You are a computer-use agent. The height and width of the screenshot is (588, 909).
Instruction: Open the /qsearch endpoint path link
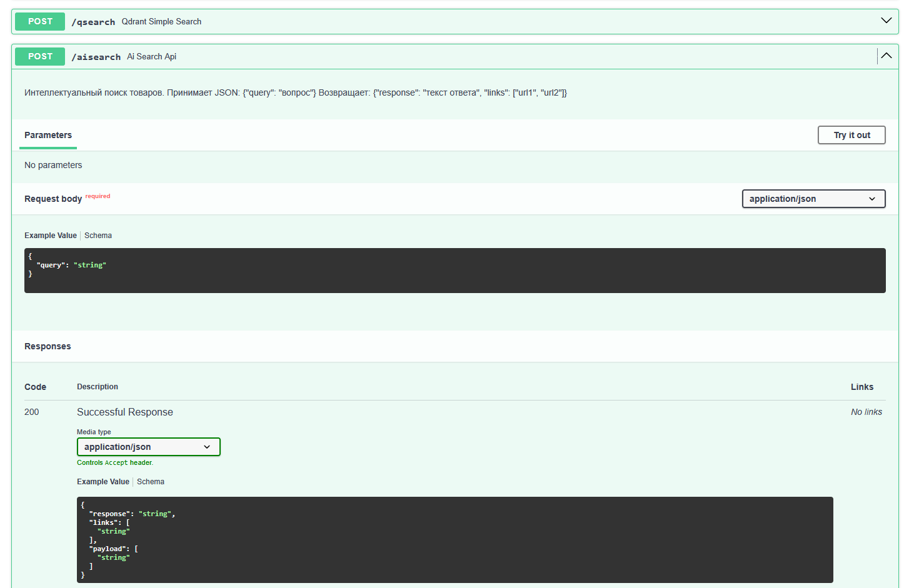(x=93, y=22)
